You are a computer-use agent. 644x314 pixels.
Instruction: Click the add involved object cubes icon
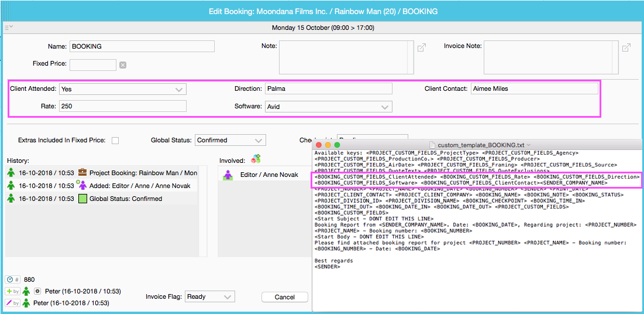(256, 159)
